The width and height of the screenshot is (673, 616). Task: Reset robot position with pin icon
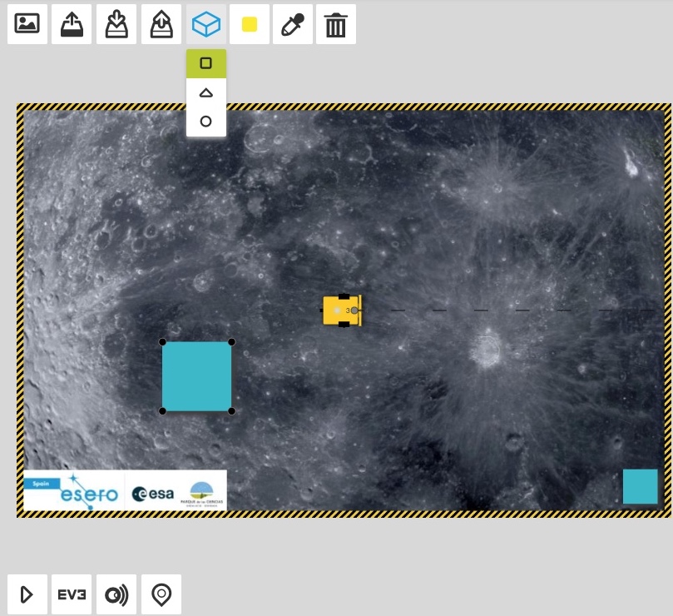161,594
